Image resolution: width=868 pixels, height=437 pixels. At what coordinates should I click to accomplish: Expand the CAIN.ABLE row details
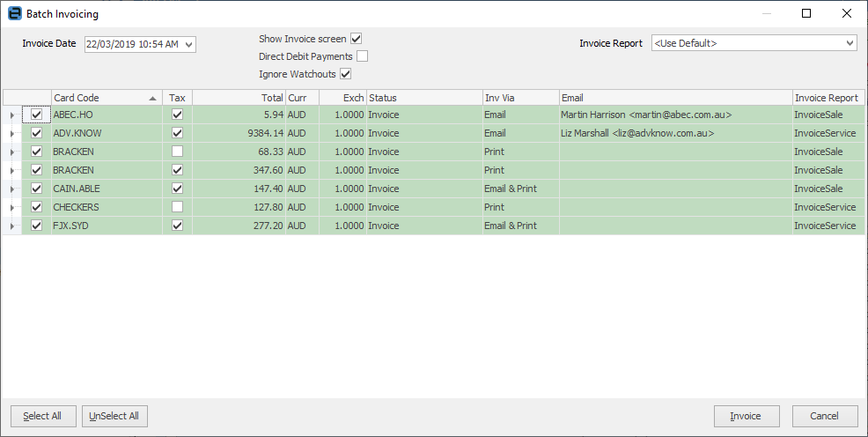[11, 189]
